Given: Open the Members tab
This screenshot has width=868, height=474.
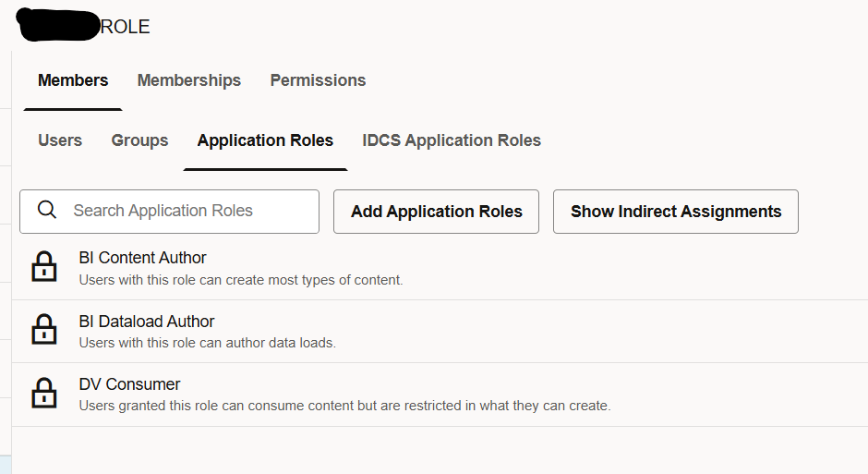Looking at the screenshot, I should [73, 80].
